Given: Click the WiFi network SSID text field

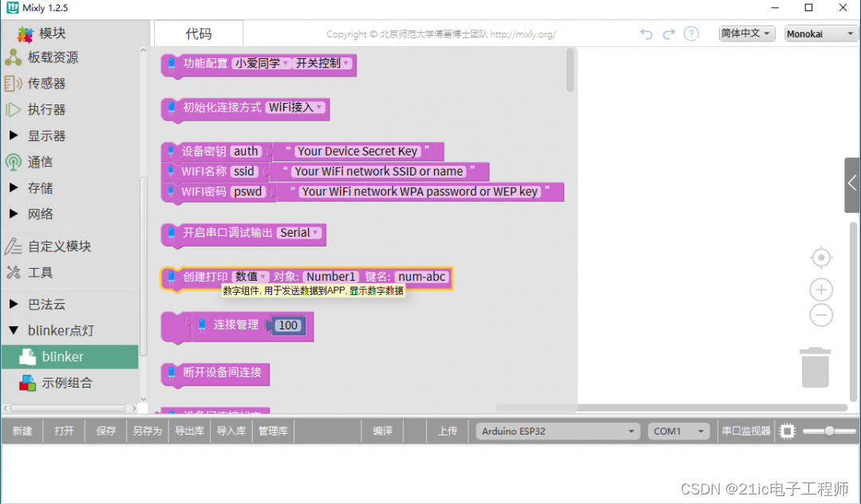Looking at the screenshot, I should (x=379, y=171).
